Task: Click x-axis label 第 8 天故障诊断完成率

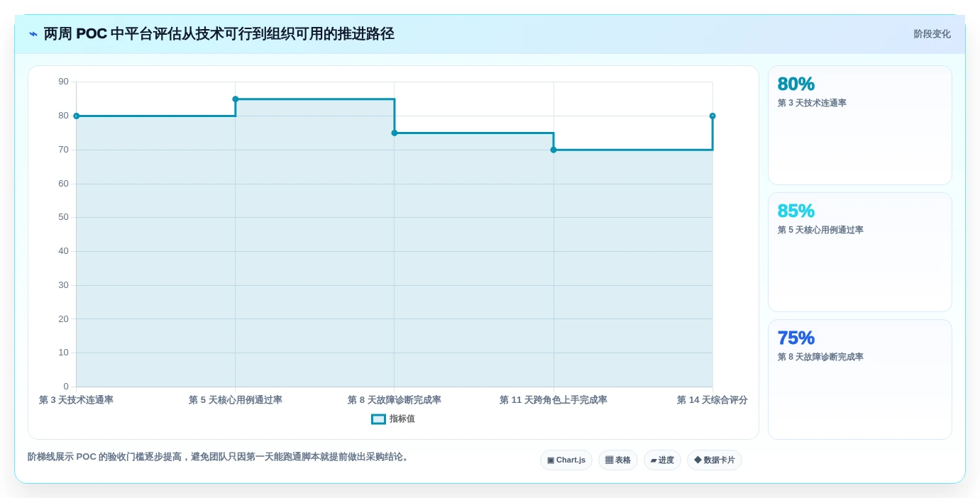Action: pyautogui.click(x=395, y=400)
